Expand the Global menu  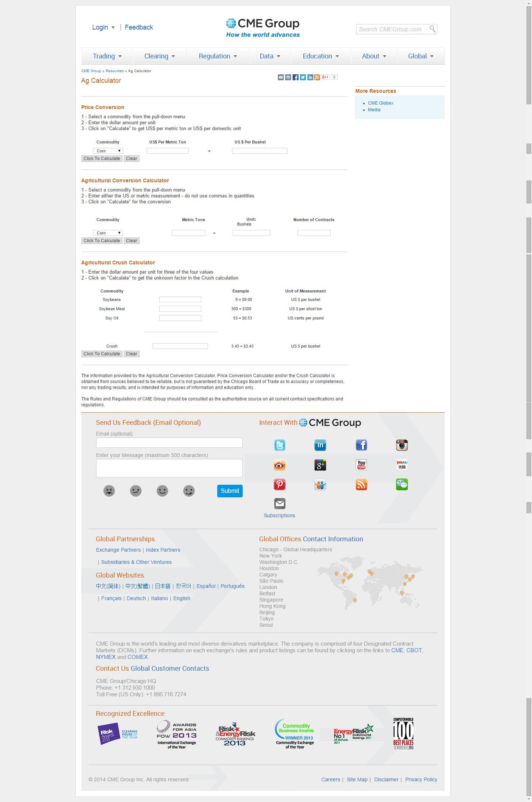point(421,56)
